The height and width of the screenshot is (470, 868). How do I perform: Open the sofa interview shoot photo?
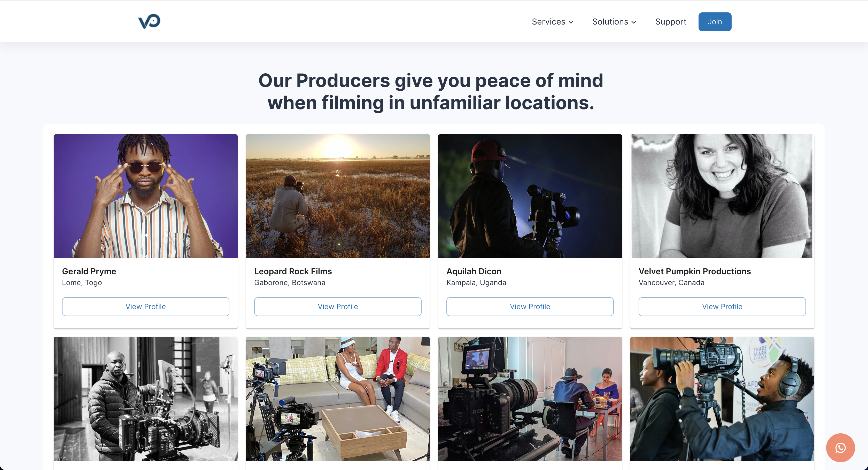point(338,398)
